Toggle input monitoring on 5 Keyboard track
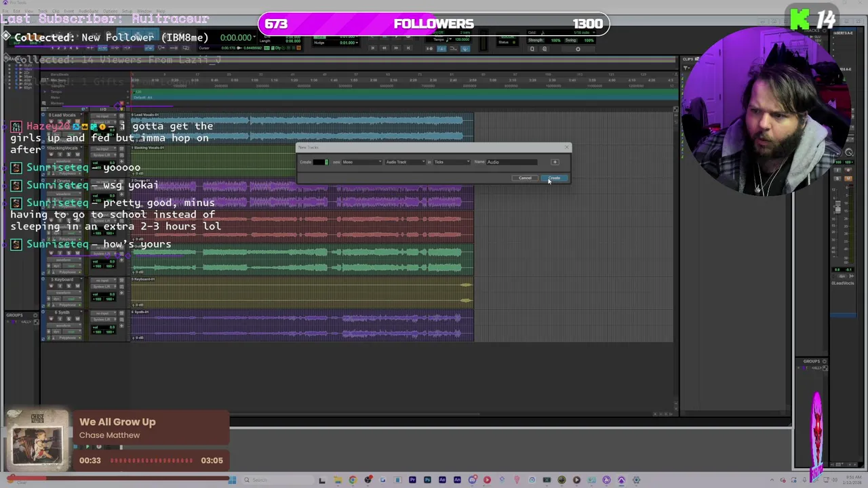 [x=60, y=286]
